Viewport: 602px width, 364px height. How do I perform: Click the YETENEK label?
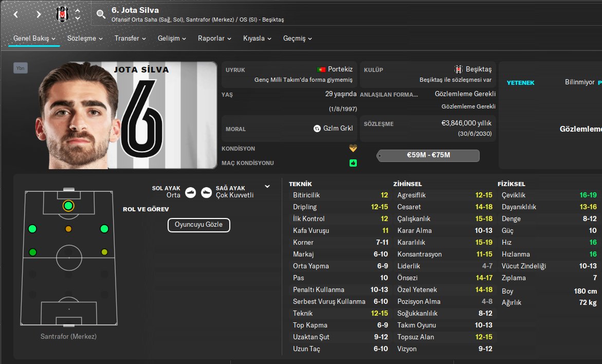pyautogui.click(x=520, y=83)
